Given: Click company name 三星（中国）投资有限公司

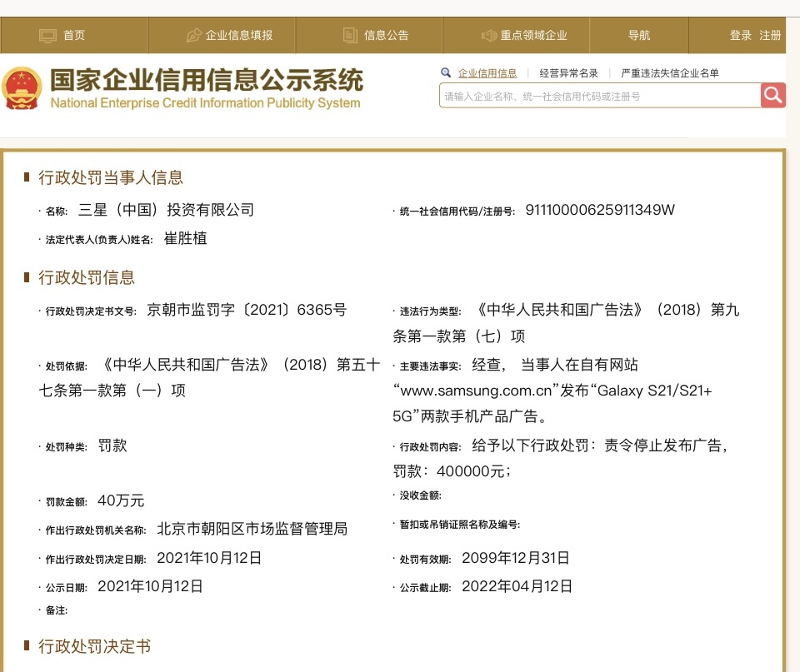Looking at the screenshot, I should pyautogui.click(x=167, y=210).
